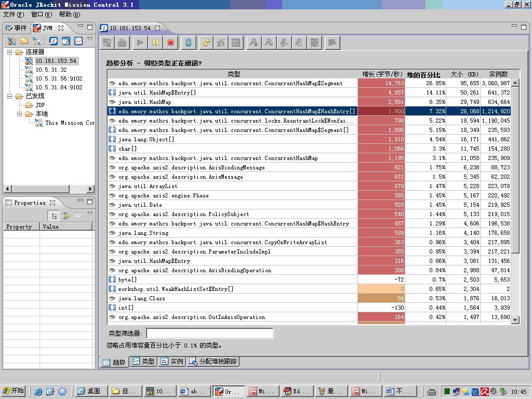Click the new folder icon in JVM panel
The image size is (532, 399).
tap(24, 41)
